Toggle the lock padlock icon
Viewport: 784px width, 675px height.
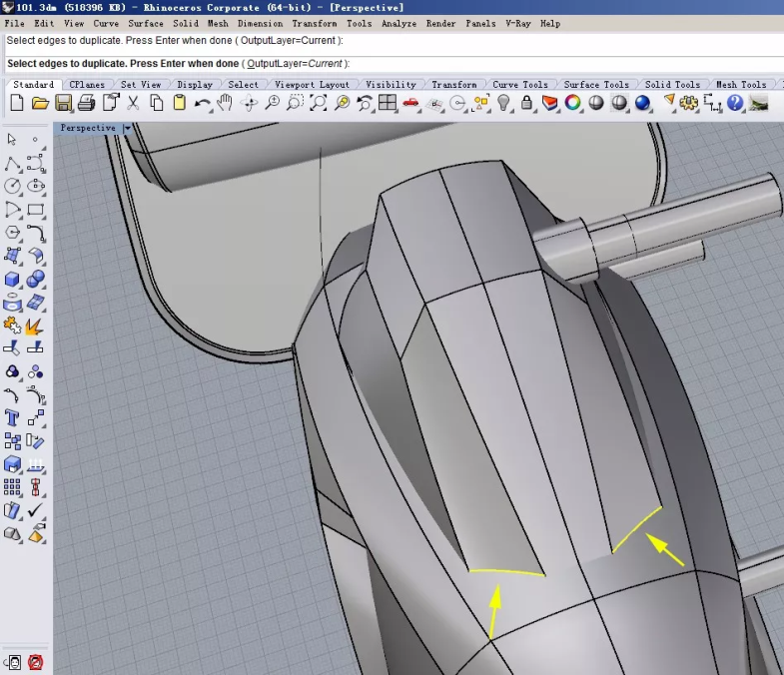[x=525, y=103]
